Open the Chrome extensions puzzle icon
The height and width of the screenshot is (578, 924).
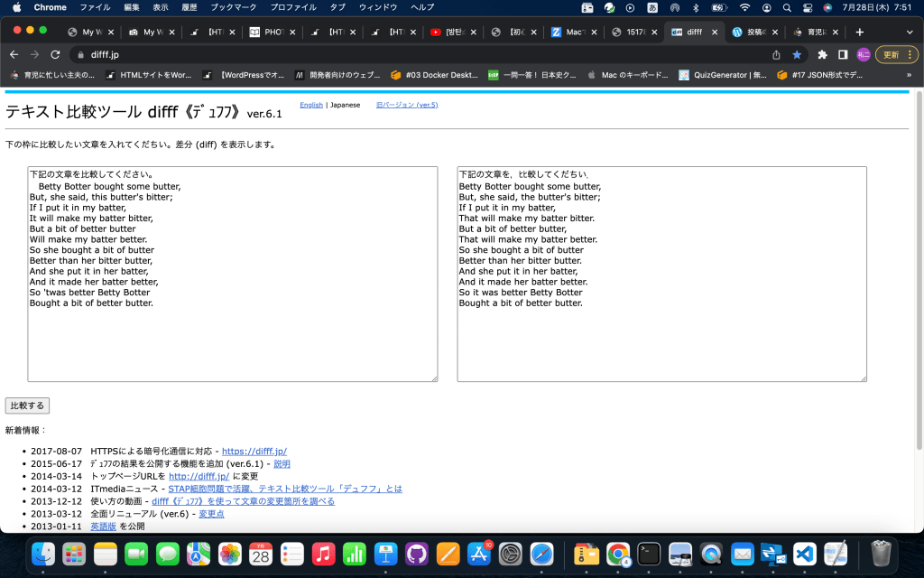(822, 54)
